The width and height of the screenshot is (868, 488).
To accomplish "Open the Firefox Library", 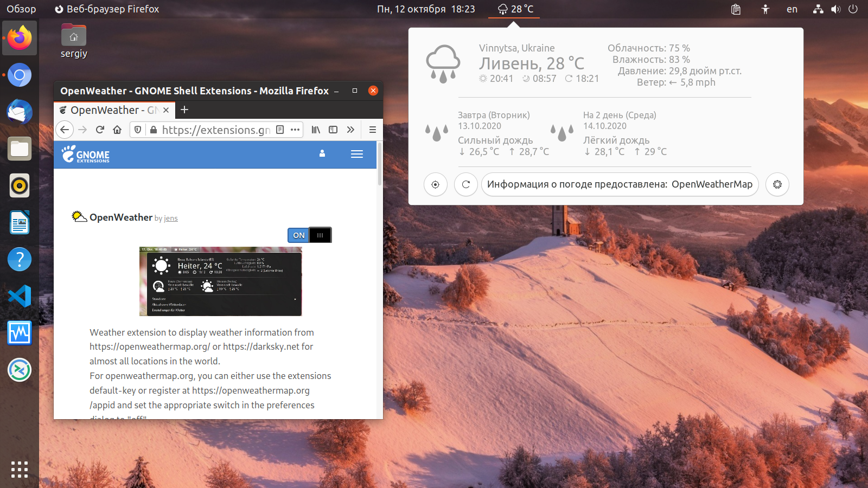I will (x=316, y=130).
